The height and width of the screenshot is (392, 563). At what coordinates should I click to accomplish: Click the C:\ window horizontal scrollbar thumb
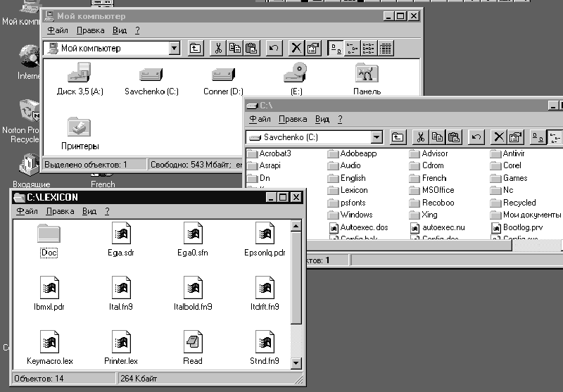point(409,246)
